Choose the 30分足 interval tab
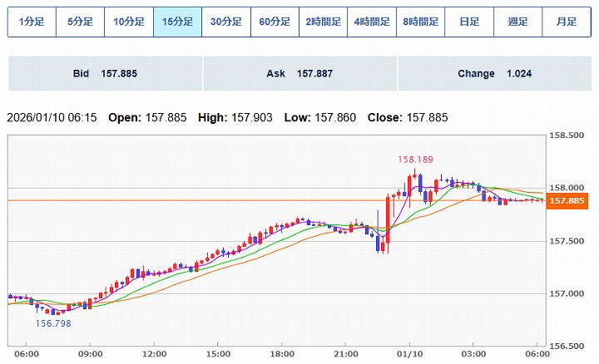Image resolution: width=599 pixels, height=364 pixels. tap(226, 22)
